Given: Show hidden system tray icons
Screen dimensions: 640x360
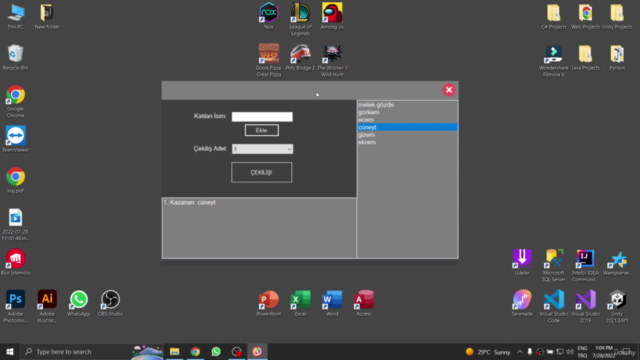Looking at the screenshot, I should (520, 352).
